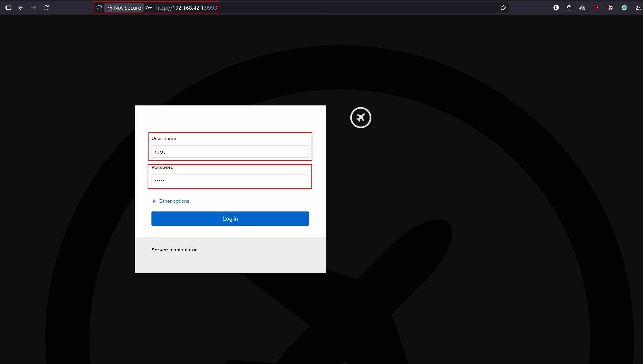Click the Not Secure lock indicator
Viewport: 643px width, 364px height.
point(124,8)
